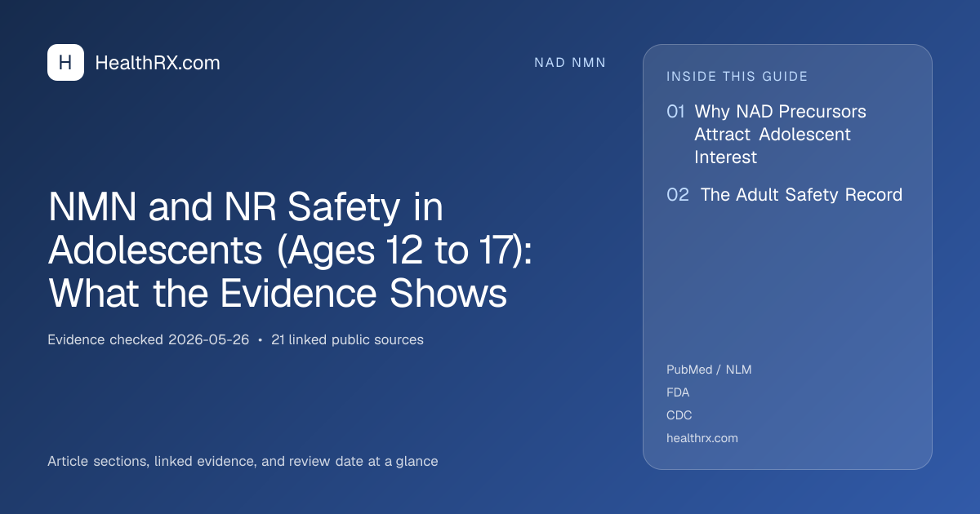Click the "21 linked public sources" text
980x514 pixels.
click(347, 339)
